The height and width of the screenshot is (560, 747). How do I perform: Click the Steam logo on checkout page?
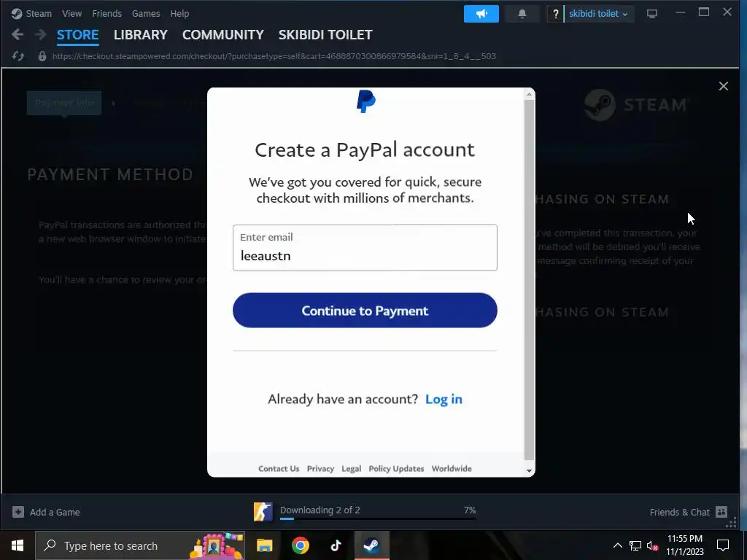coord(636,105)
